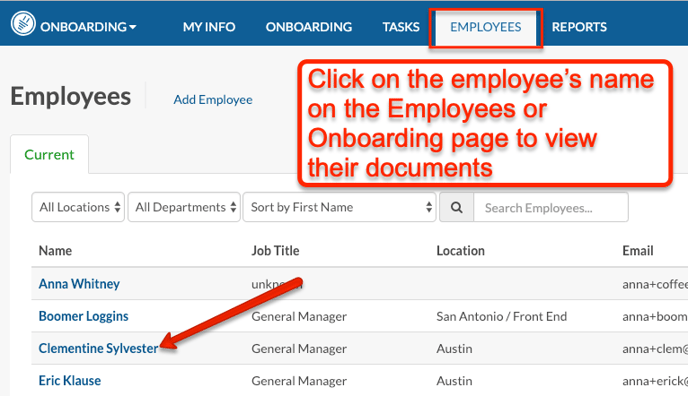
Task: Open the Sort by First Name dropdown
Action: 339,207
